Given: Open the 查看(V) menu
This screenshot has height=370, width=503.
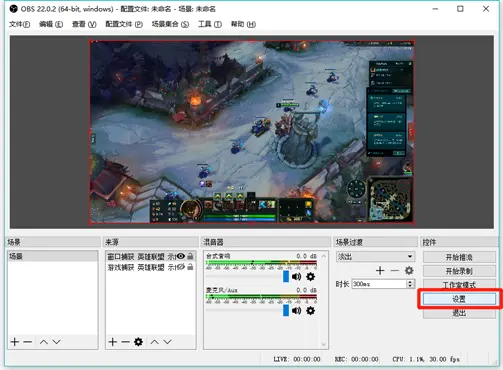Looking at the screenshot, I should (x=84, y=24).
